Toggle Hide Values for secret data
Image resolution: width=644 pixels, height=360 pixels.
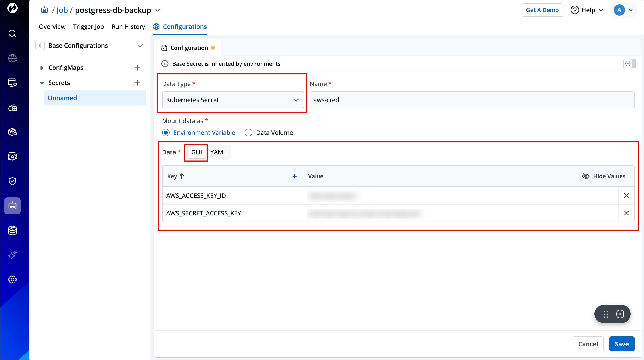tap(604, 176)
